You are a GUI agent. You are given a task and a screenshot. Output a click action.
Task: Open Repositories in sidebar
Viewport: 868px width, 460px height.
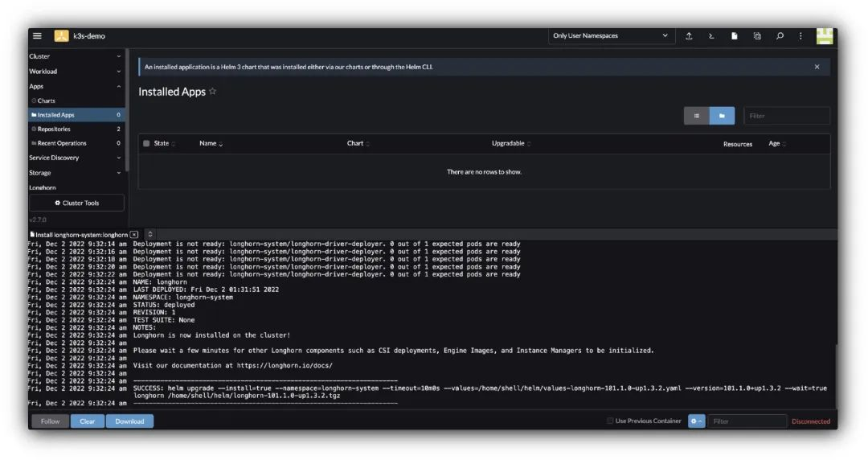pos(76,129)
